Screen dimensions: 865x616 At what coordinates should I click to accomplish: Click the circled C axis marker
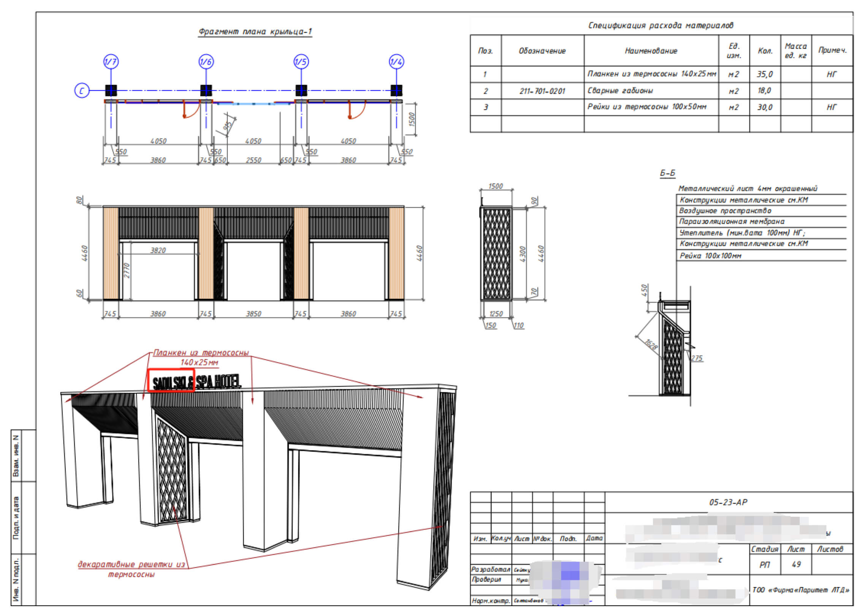[x=82, y=91]
